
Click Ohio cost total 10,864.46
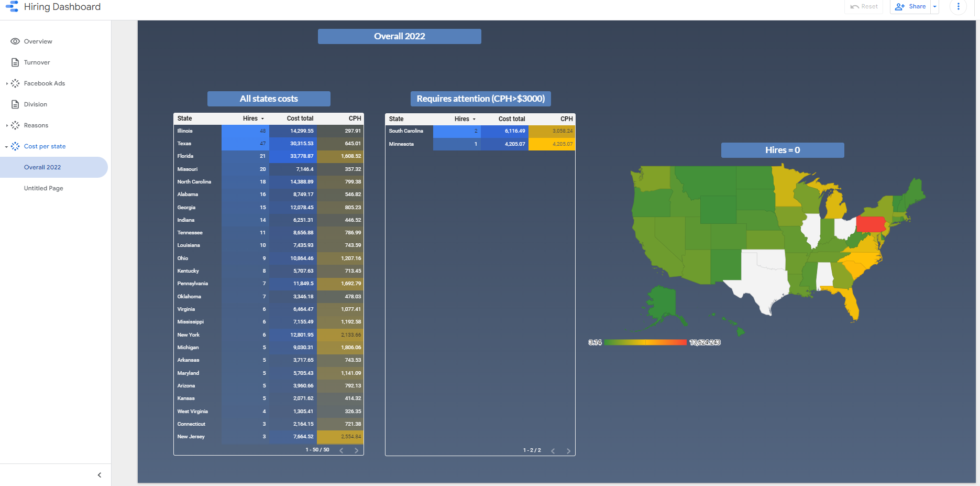point(293,258)
